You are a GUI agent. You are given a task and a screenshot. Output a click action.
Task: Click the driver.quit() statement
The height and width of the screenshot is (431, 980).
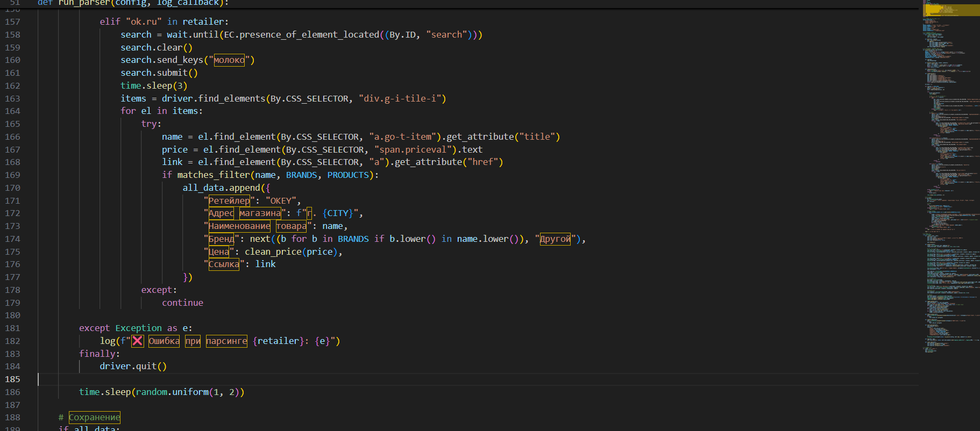tap(133, 366)
